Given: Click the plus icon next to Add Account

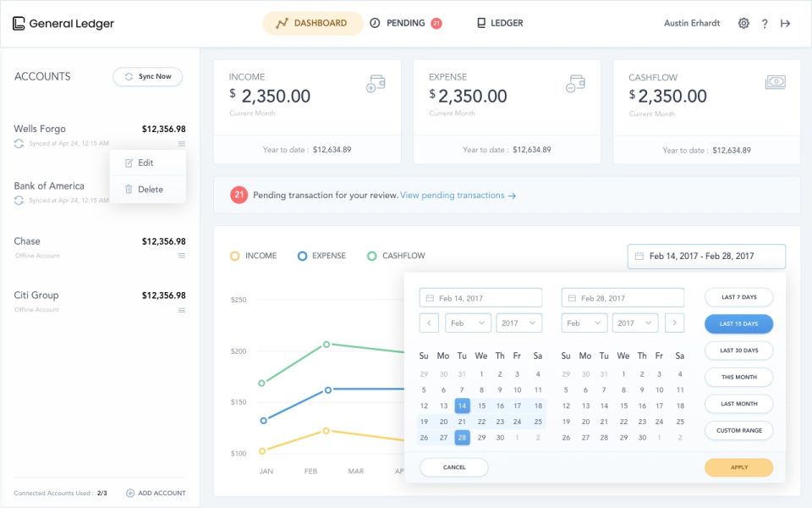Looking at the screenshot, I should point(132,492).
